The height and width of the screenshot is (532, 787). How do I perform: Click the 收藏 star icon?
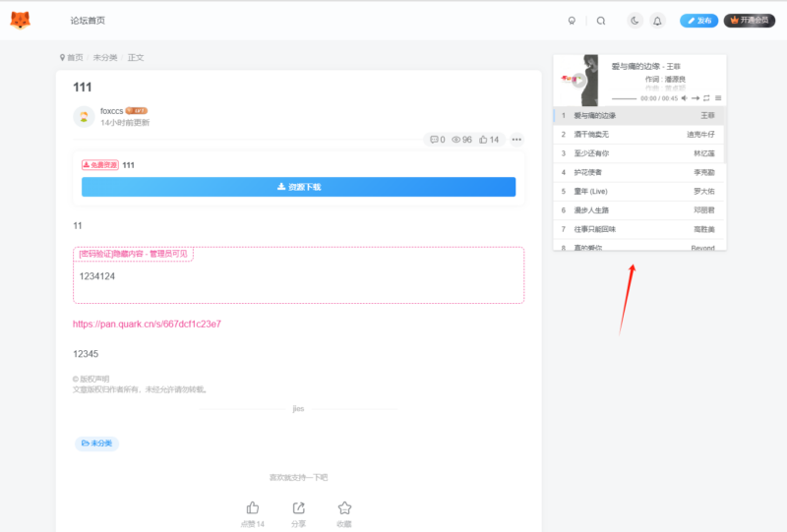pos(344,508)
